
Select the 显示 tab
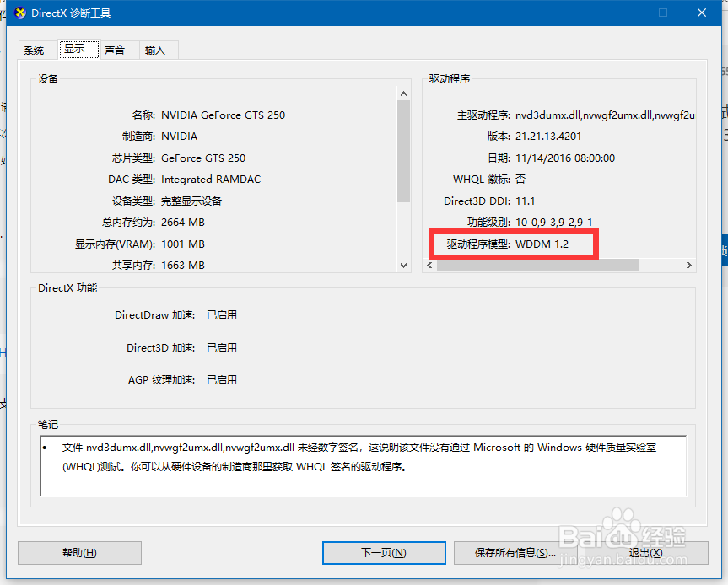pyautogui.click(x=78, y=49)
